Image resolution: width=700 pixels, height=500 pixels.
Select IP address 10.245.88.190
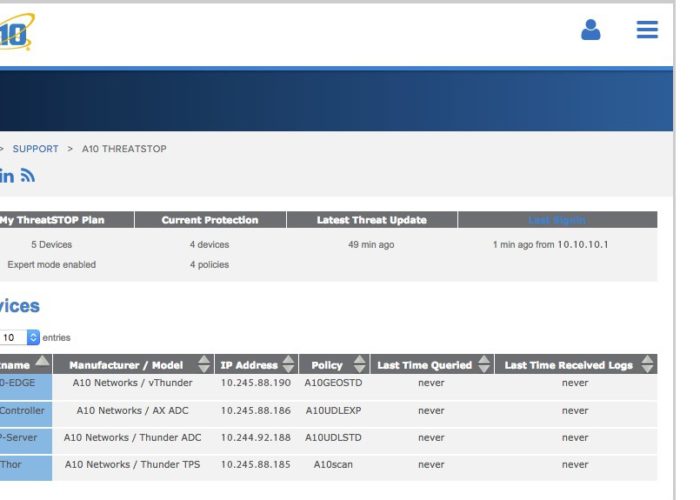256,383
